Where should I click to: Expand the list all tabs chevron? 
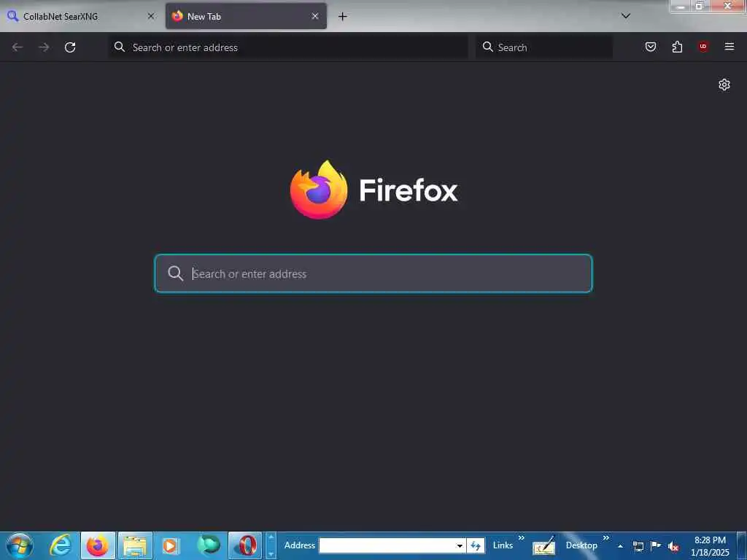(626, 16)
